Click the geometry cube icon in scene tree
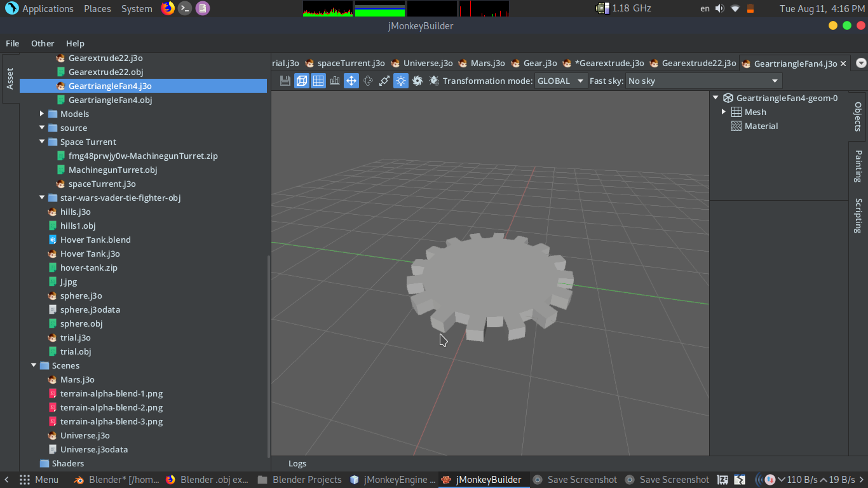868x488 pixels. click(728, 98)
